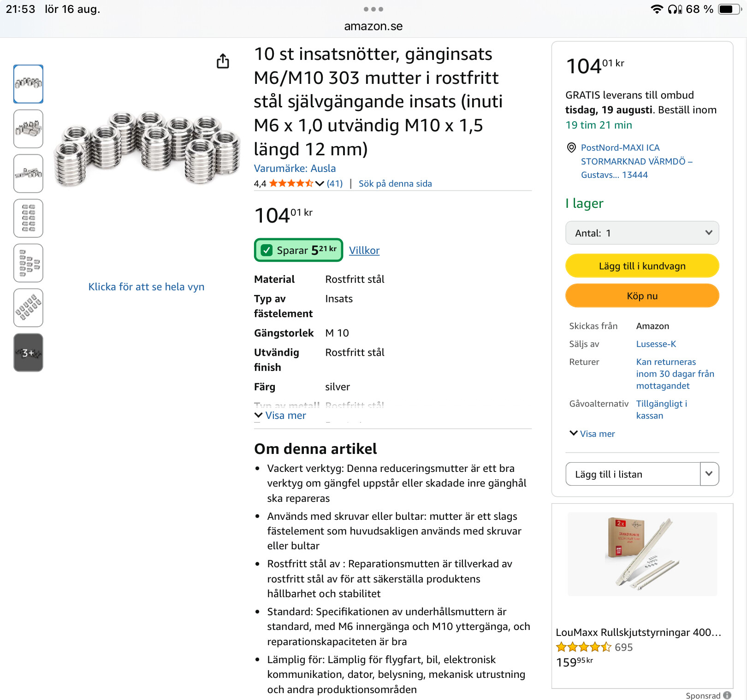Viewport: 747px width, 700px height.
Task: Select the second product thumbnail image
Action: (29, 129)
